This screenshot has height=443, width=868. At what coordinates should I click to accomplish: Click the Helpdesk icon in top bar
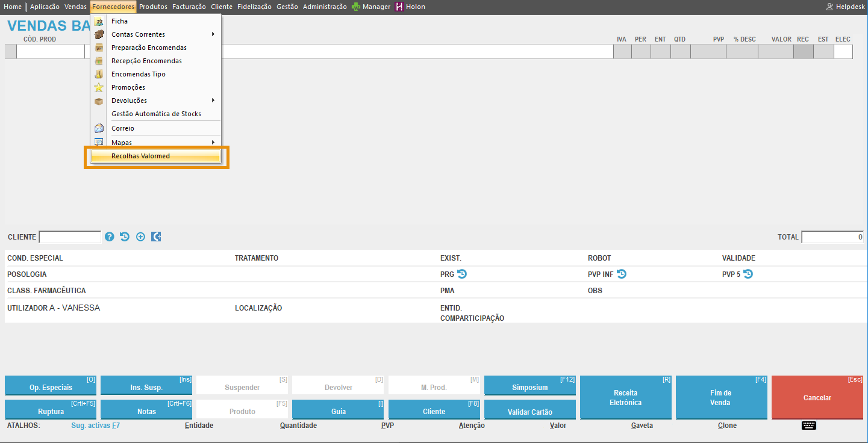[830, 7]
